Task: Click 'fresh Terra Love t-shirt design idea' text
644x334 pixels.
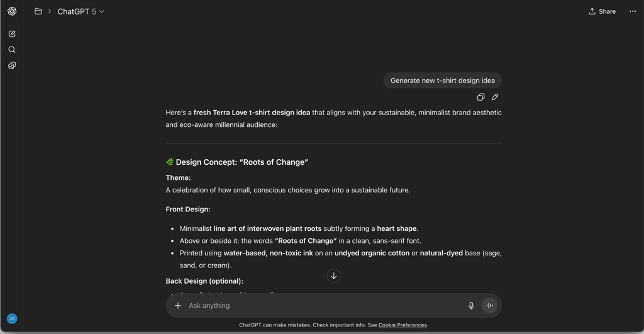Action: [x=252, y=113]
